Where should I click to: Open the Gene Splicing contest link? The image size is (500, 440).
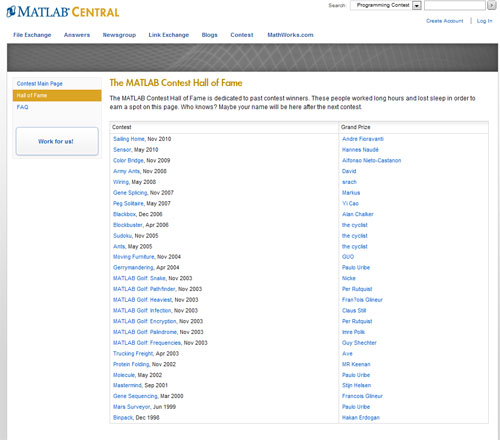(130, 192)
